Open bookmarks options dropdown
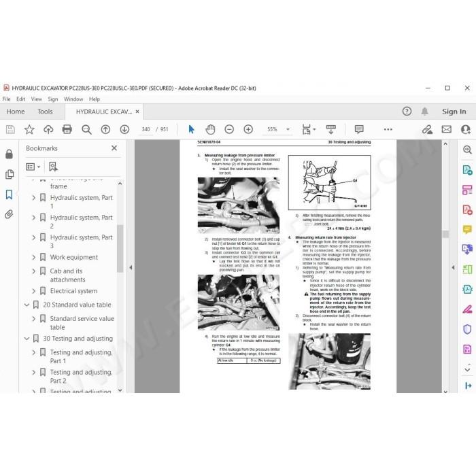This screenshot has height=476, width=476. 33,167
